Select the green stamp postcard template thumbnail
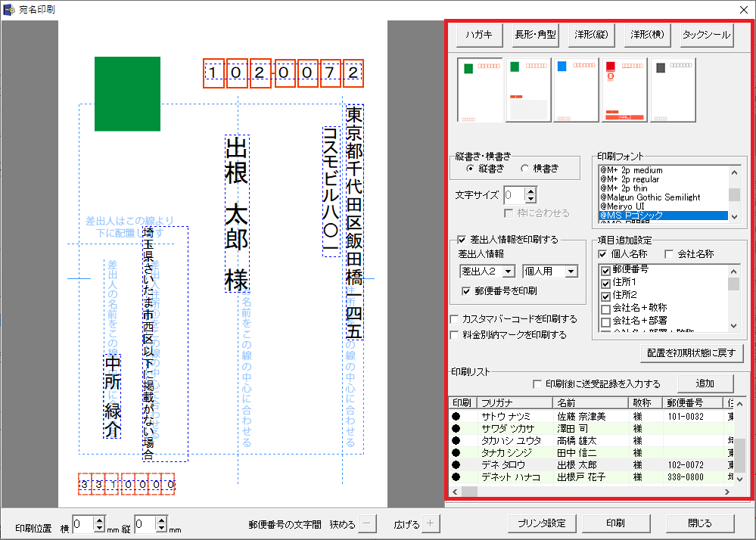756x540 pixels. tap(480, 90)
